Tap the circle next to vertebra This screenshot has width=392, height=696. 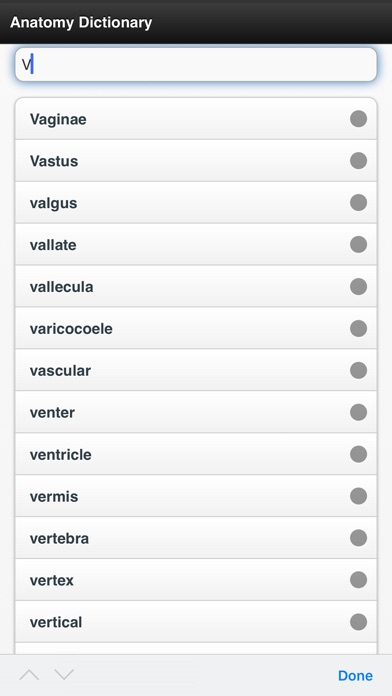pos(358,538)
